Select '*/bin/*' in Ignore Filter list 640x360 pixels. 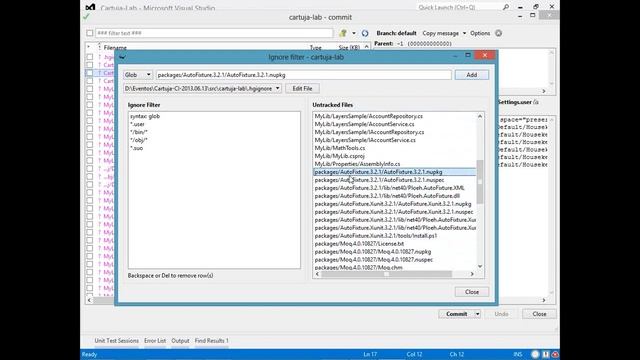click(x=139, y=132)
